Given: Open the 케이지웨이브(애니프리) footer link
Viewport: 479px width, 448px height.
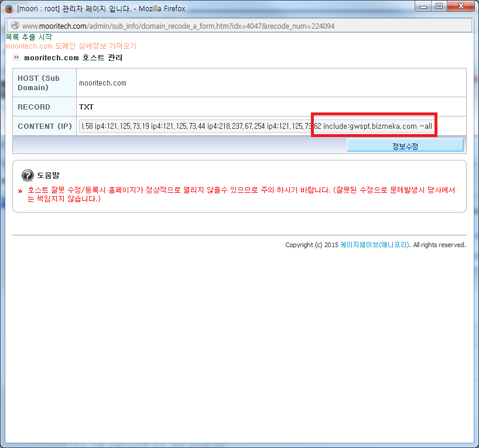Looking at the screenshot, I should [375, 245].
